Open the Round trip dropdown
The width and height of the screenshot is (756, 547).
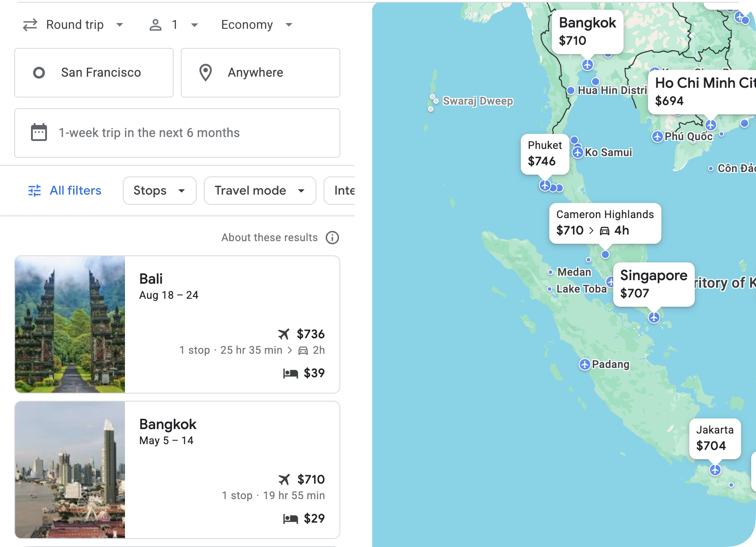(x=83, y=24)
